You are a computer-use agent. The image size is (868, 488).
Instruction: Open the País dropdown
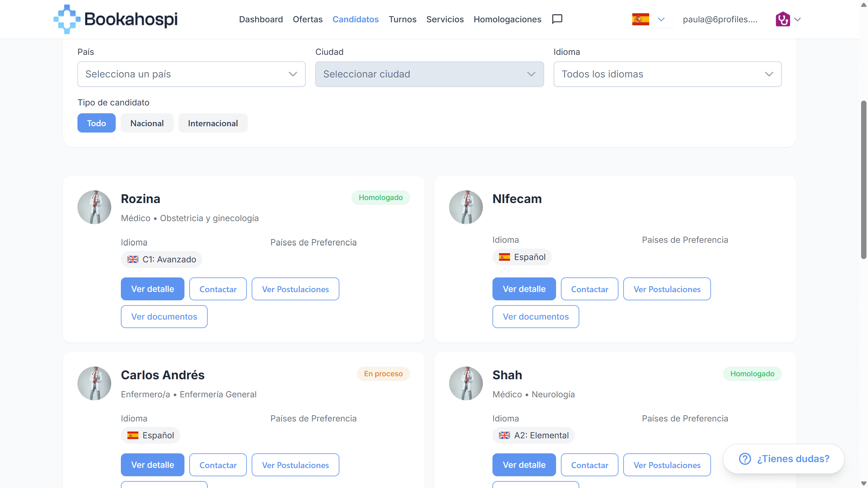click(191, 74)
